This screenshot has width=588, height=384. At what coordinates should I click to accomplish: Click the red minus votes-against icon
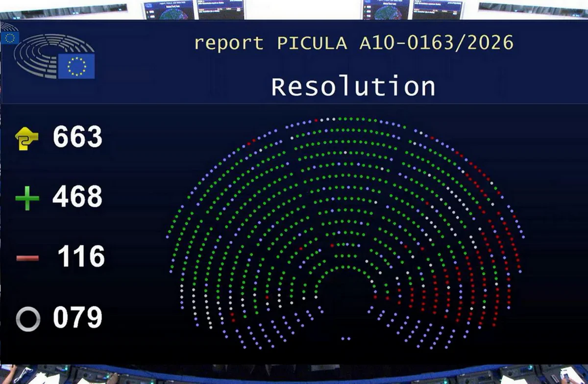click(x=27, y=258)
